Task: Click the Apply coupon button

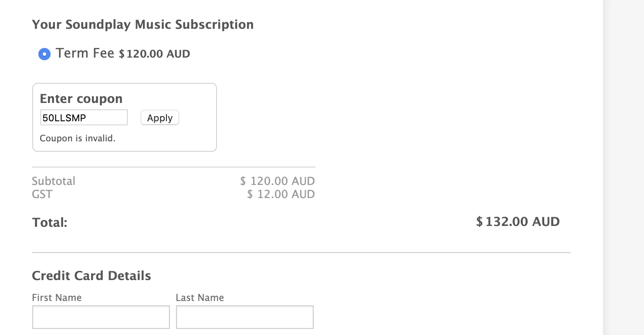Action: click(x=159, y=117)
